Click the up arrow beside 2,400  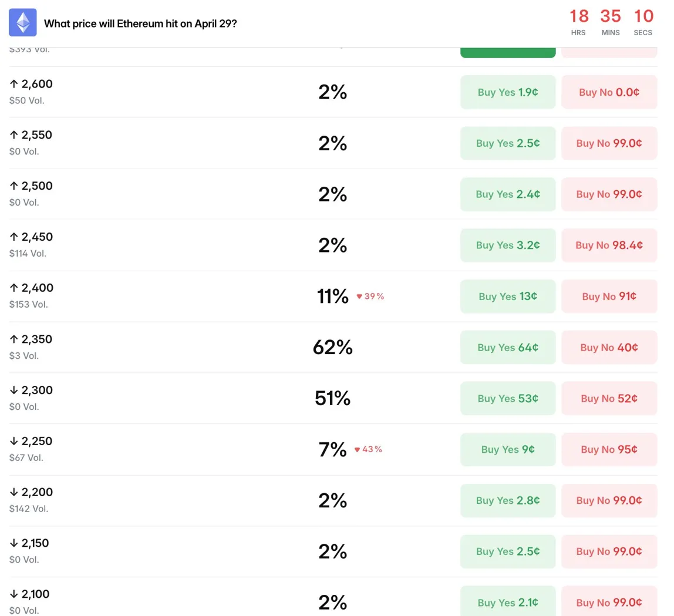[14, 288]
